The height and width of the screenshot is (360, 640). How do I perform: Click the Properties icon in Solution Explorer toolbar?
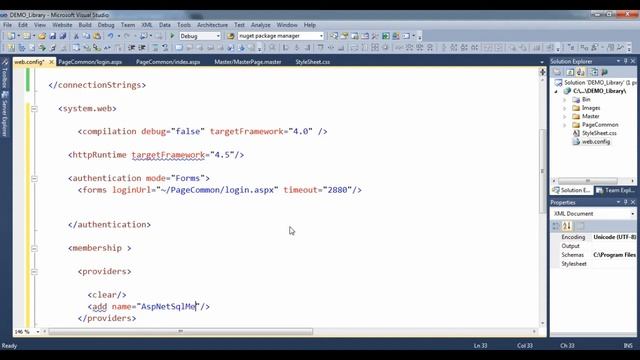click(557, 72)
